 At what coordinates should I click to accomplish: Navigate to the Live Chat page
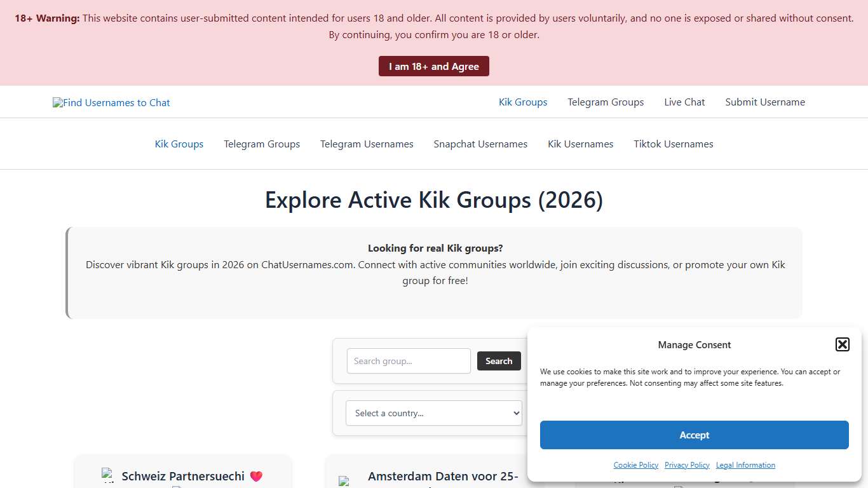click(x=684, y=102)
